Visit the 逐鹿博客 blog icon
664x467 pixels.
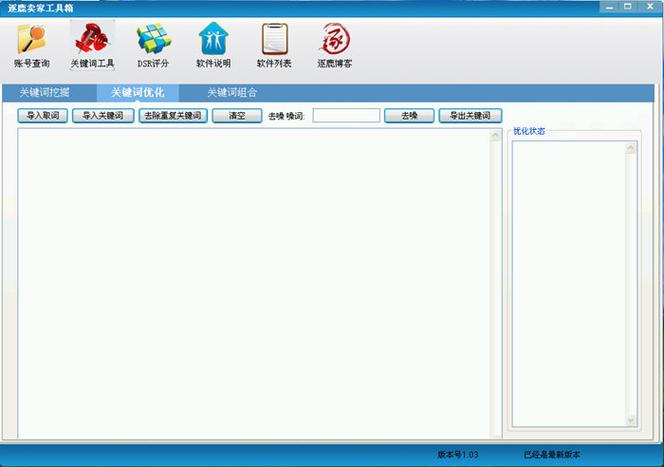334,45
